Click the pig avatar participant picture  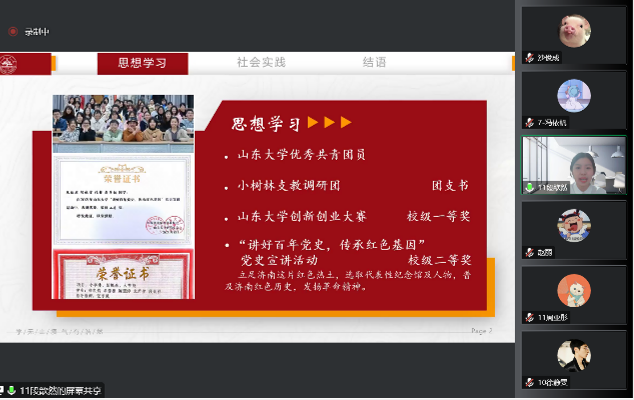(x=575, y=31)
